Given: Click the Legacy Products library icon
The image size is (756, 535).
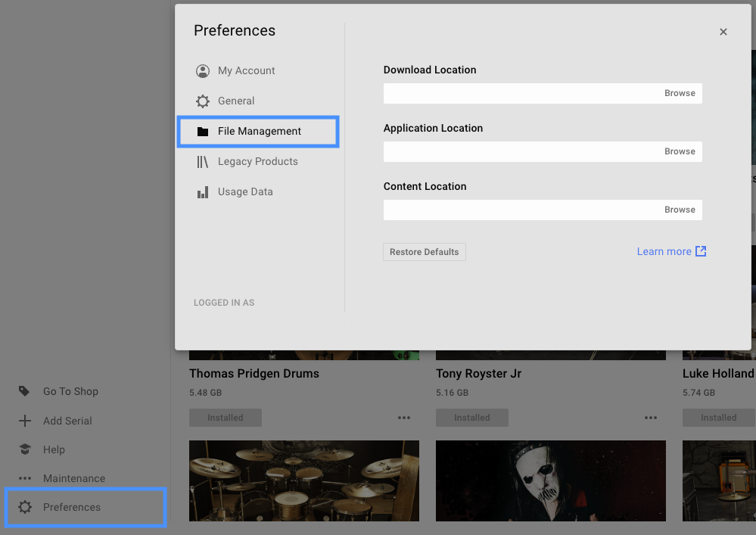Looking at the screenshot, I should [202, 162].
